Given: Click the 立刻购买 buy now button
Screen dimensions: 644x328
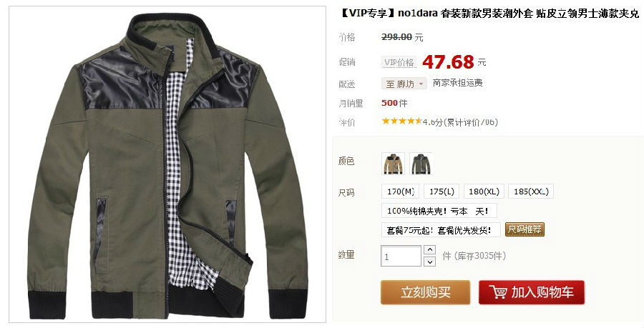Looking at the screenshot, I should (426, 292).
